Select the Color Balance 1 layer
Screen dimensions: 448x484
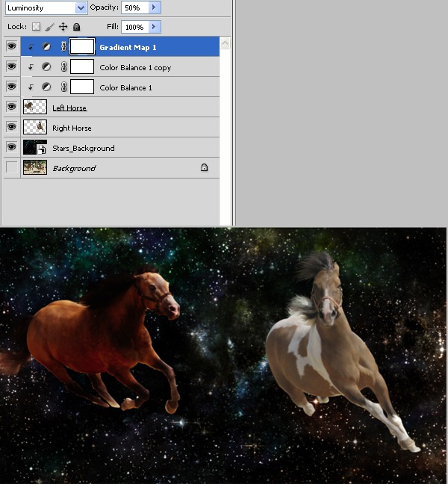120,87
